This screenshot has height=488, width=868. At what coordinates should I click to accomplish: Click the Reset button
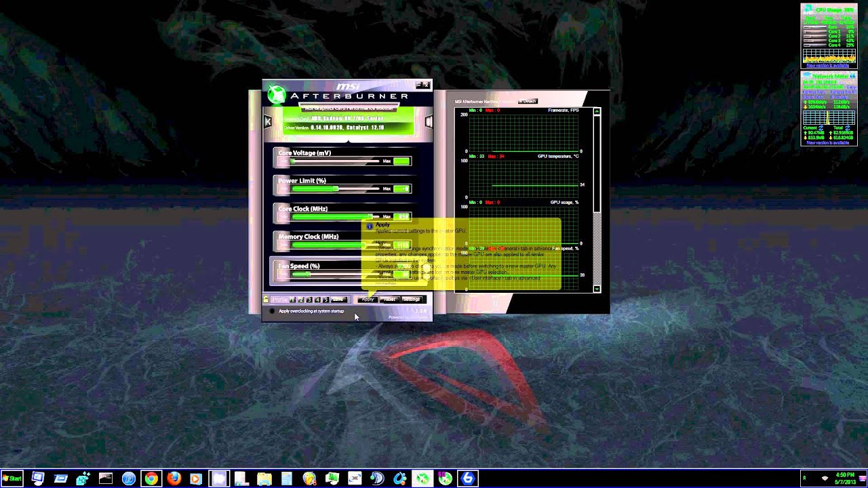tap(389, 300)
